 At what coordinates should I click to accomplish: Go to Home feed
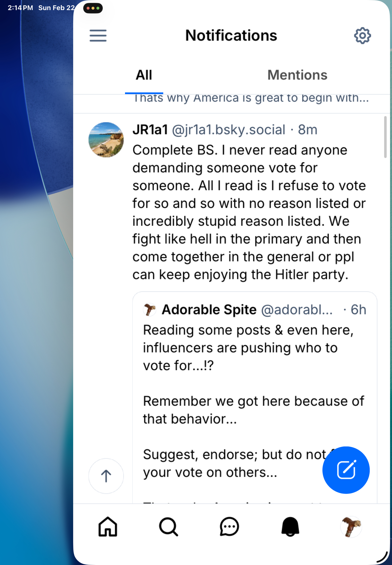point(108,527)
